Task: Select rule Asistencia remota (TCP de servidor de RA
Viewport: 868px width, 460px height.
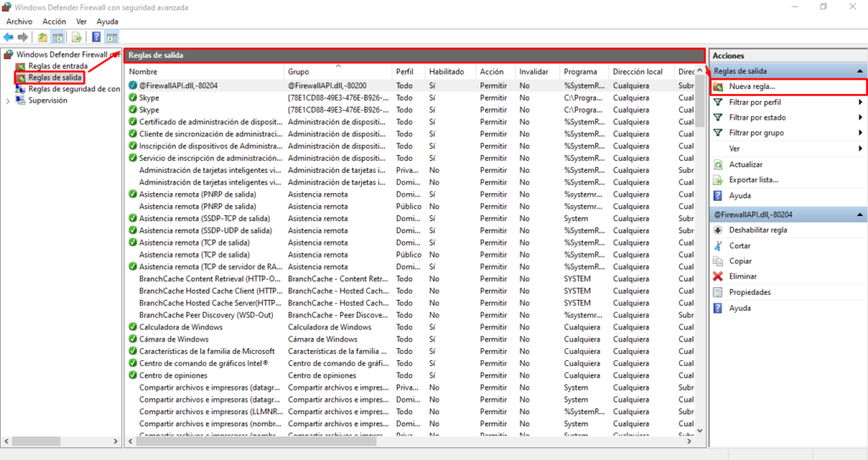Action: click(x=410, y=267)
